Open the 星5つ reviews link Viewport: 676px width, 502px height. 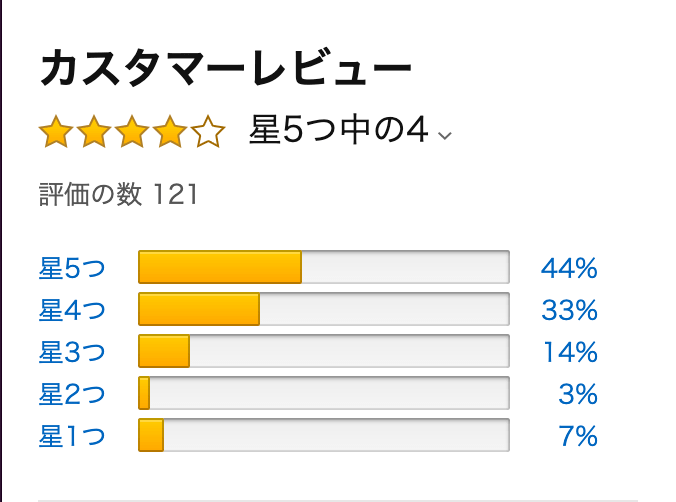point(72,268)
